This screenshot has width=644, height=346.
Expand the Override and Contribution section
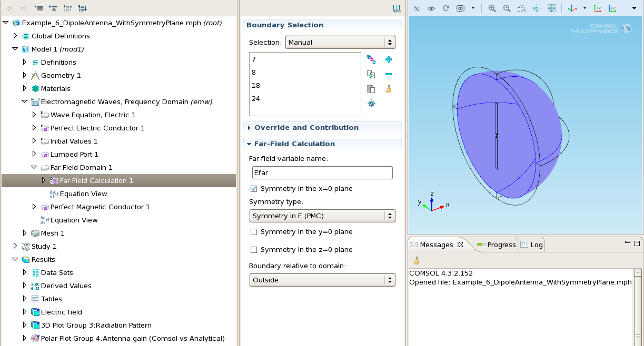click(306, 128)
